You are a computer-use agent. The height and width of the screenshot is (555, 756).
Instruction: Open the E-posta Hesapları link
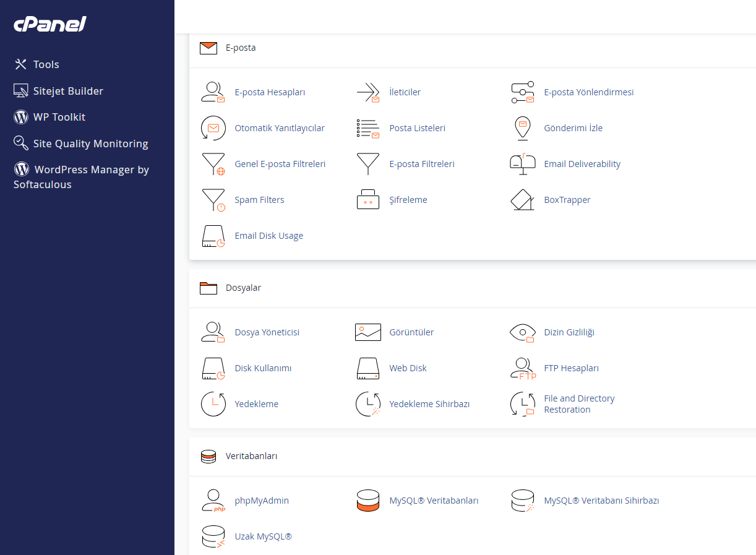click(x=270, y=92)
